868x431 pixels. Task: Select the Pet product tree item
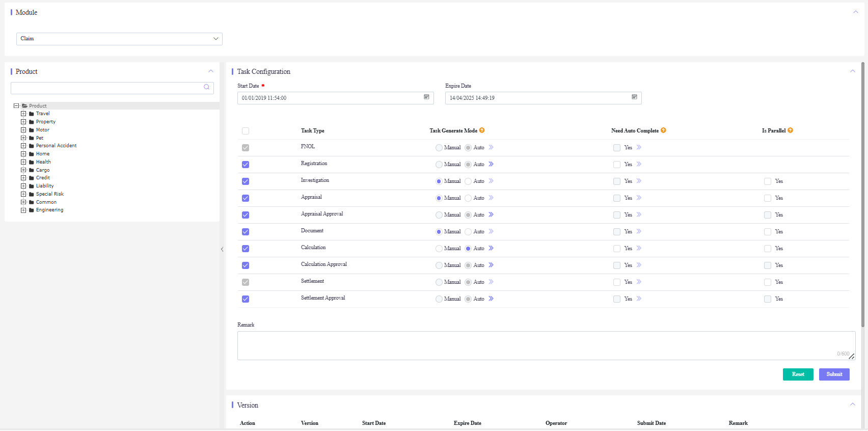click(x=40, y=138)
